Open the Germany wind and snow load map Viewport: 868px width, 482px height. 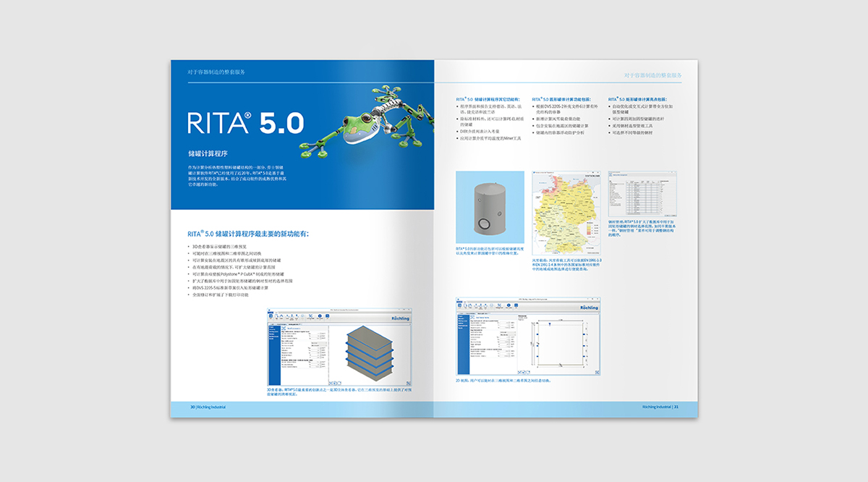566,213
